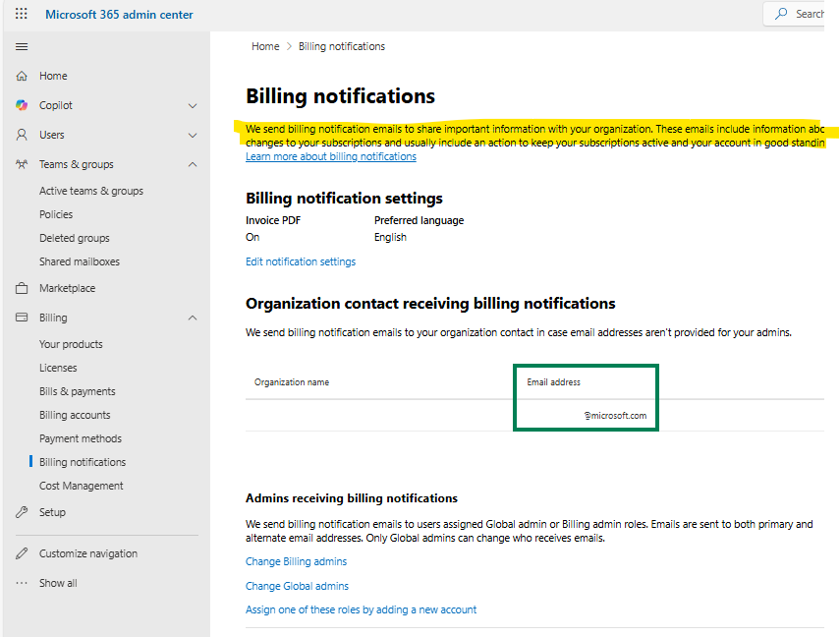
Task: Click the Customize navigation pencil icon
Action: [x=22, y=552]
